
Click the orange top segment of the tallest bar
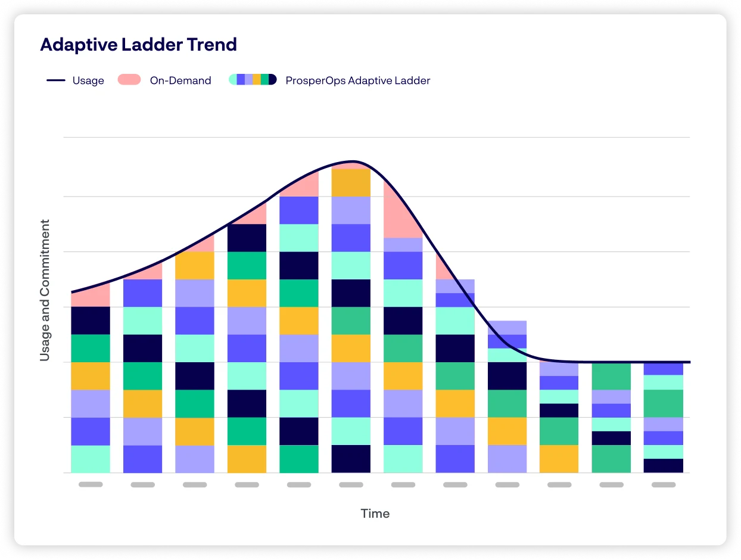tap(351, 183)
